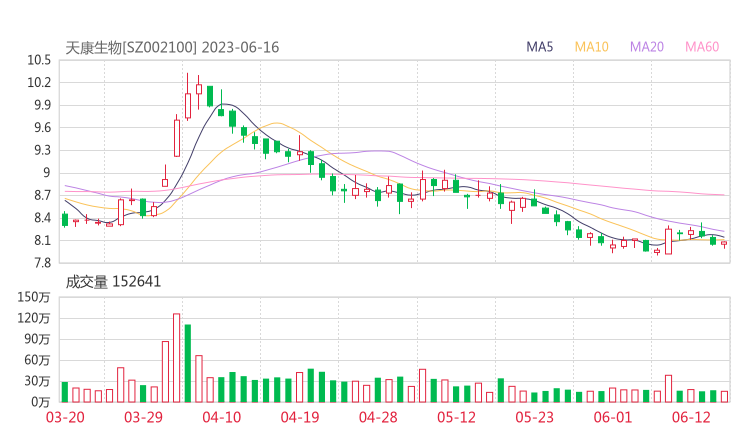The width and height of the screenshot is (740, 440).
Task: Click the 04-10 date axis label
Action: tap(222, 417)
